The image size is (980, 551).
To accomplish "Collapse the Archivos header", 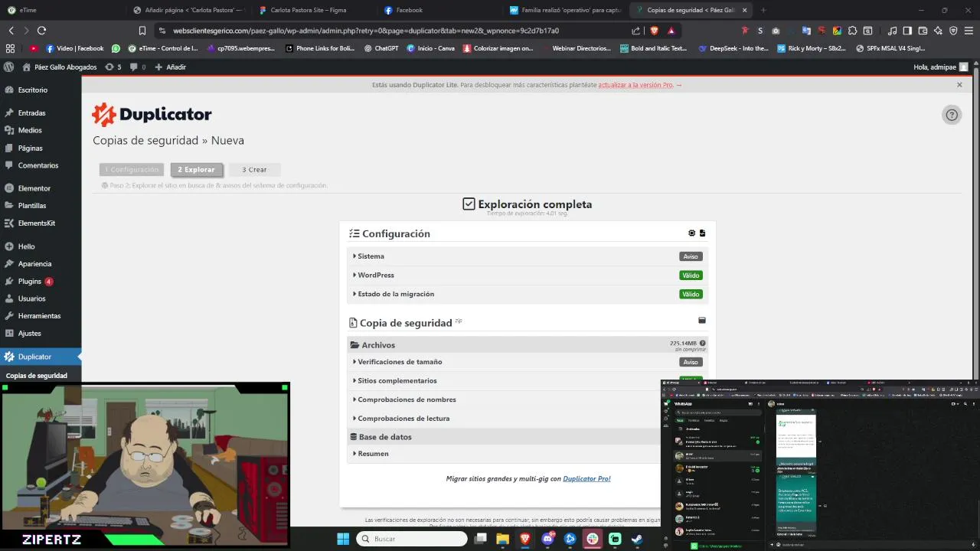I will click(x=528, y=344).
